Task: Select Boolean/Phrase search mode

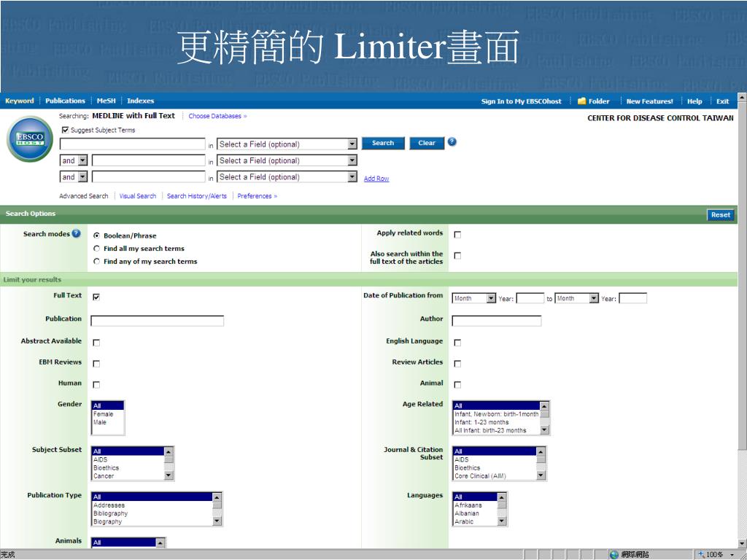Action: pyautogui.click(x=97, y=236)
